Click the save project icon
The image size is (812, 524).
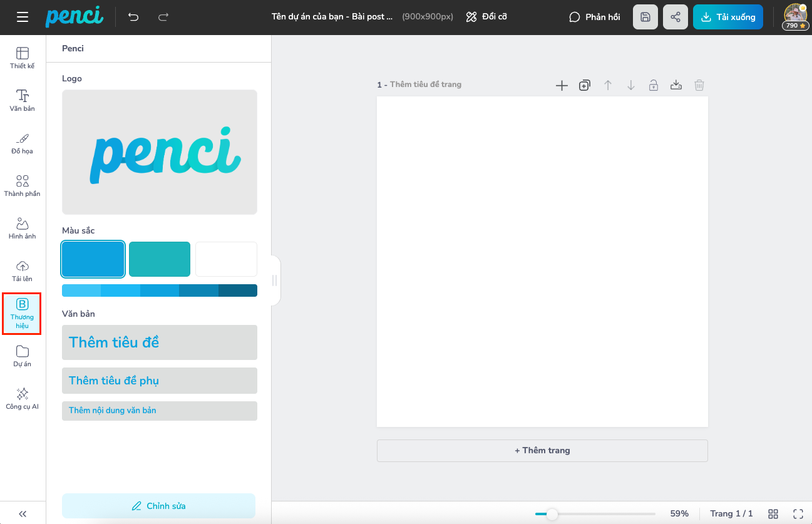(x=645, y=17)
